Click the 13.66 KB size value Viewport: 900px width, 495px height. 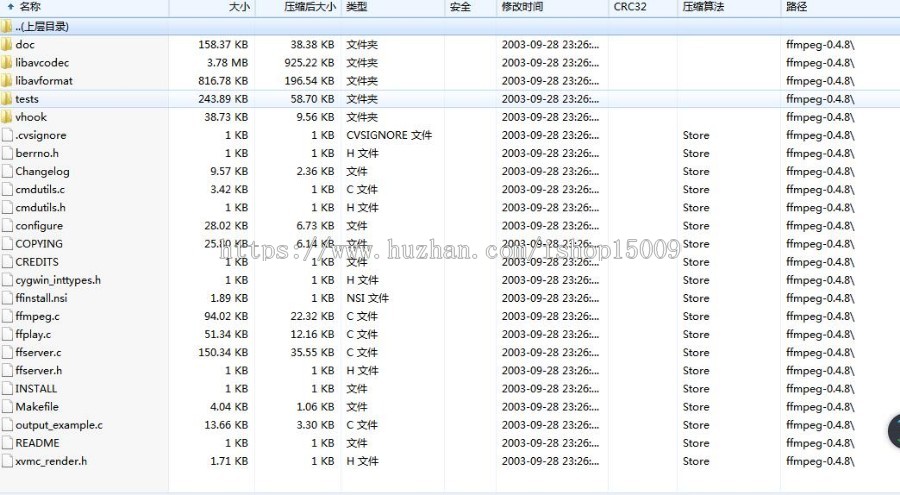coord(226,425)
